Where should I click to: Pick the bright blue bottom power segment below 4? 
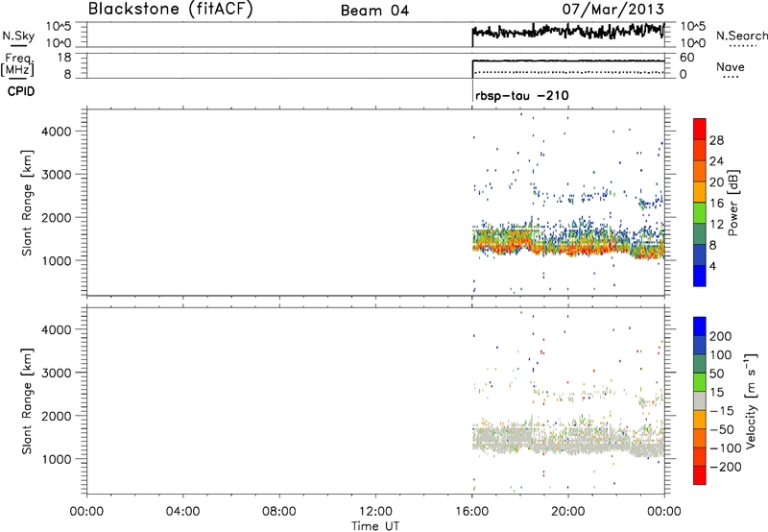click(700, 276)
